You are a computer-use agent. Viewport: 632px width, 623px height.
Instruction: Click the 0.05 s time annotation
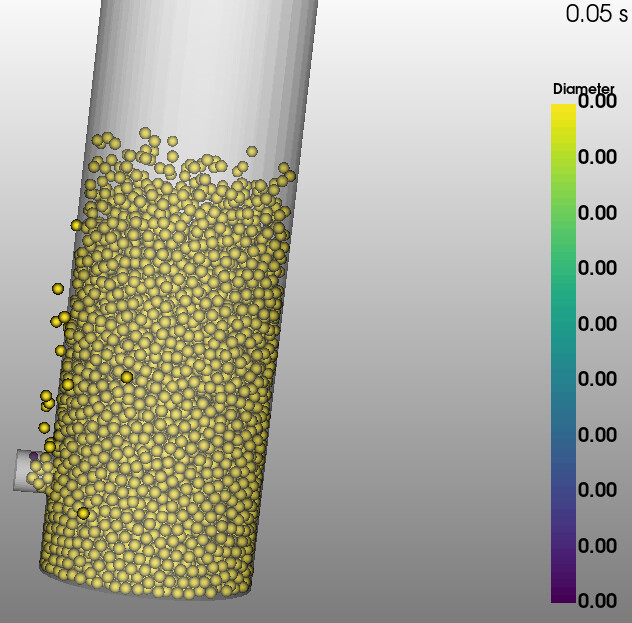[596, 14]
